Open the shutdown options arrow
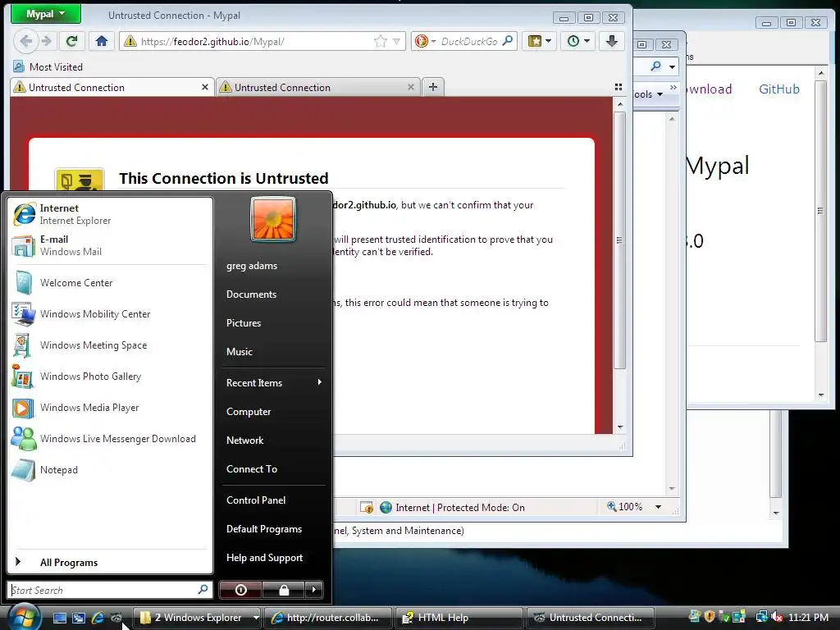840x630 pixels. coord(314,590)
